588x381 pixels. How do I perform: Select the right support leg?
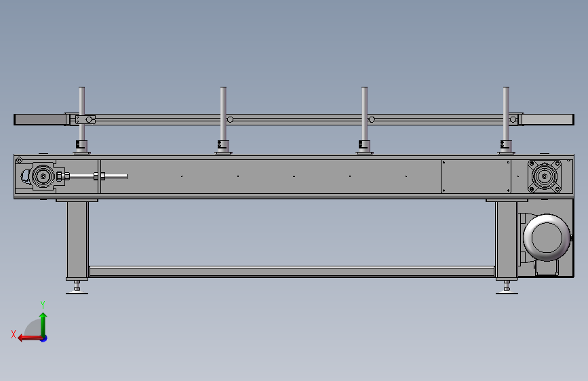[507, 240]
